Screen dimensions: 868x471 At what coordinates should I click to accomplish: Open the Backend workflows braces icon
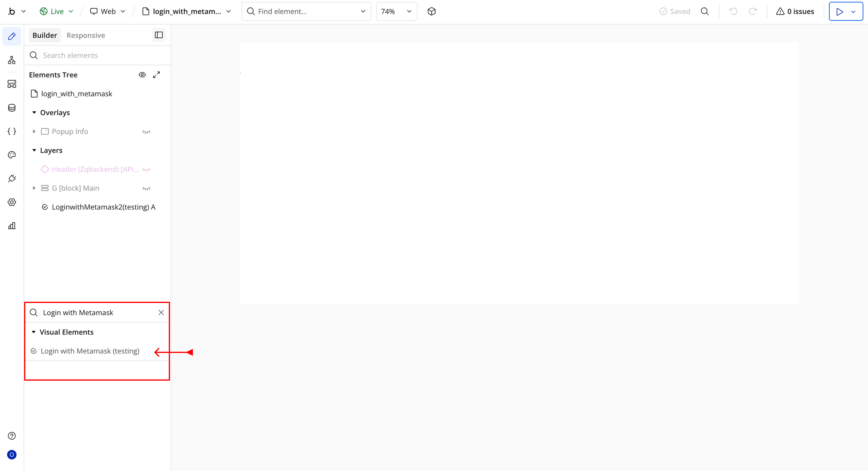point(12,131)
